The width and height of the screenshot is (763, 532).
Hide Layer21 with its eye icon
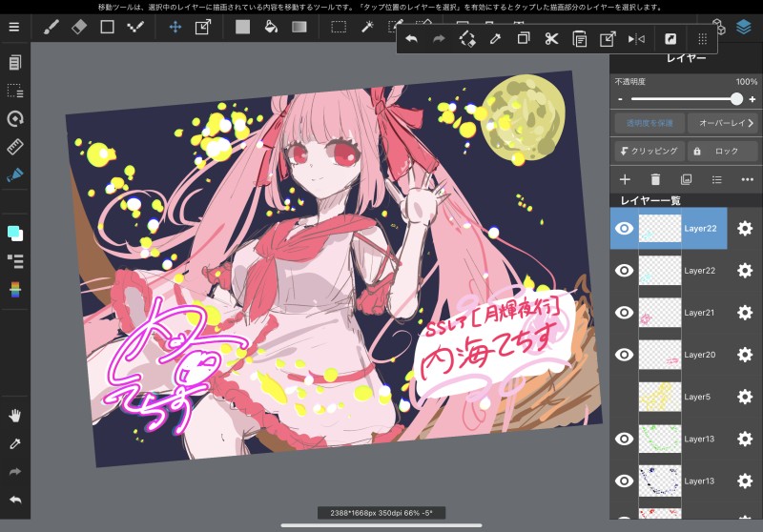(624, 313)
